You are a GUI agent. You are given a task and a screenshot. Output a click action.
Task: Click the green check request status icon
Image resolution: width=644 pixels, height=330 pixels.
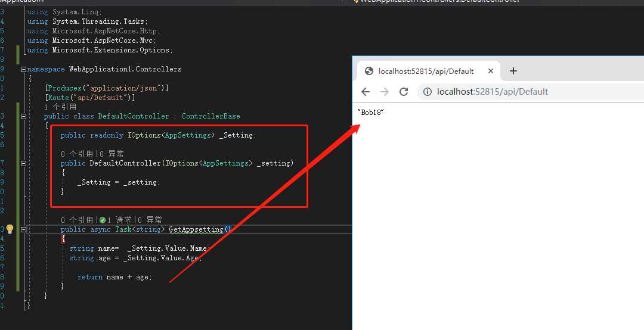click(x=103, y=220)
